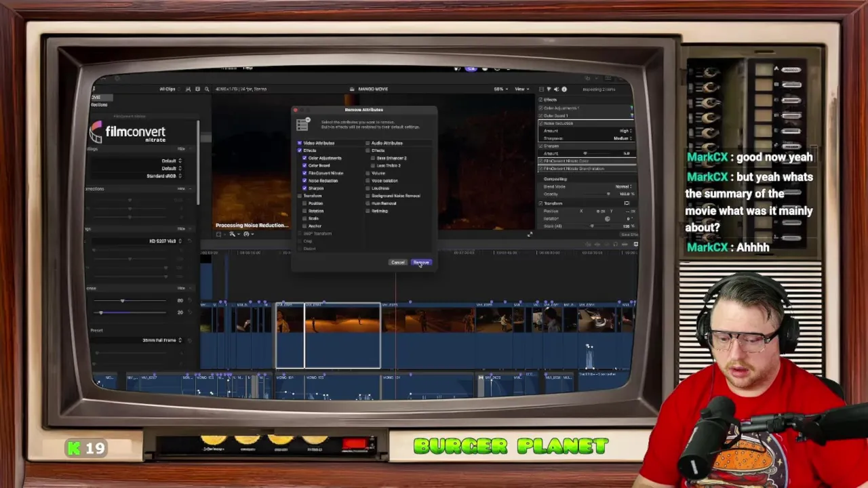Select the Noise Reduction effect header in inspector

click(585, 123)
